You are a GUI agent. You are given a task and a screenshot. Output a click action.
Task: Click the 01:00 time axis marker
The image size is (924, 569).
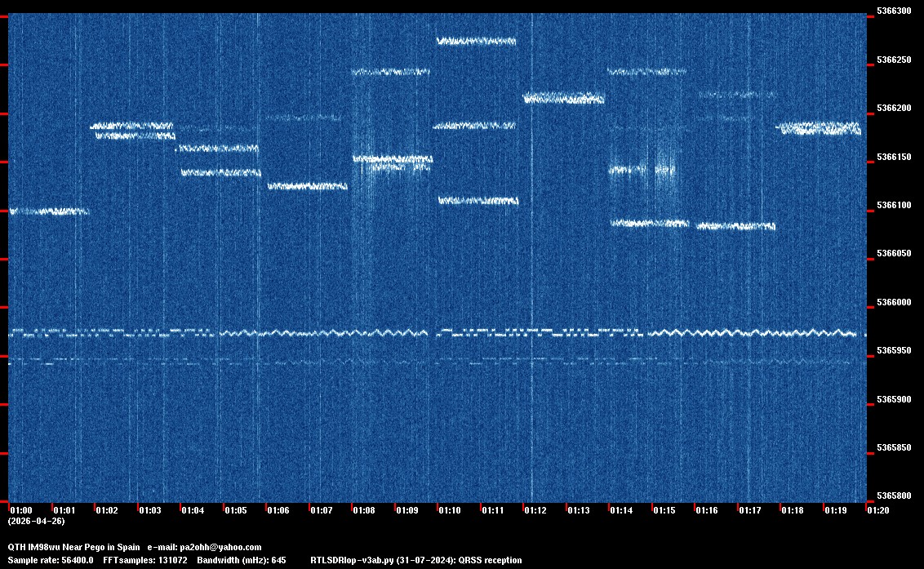(21, 510)
